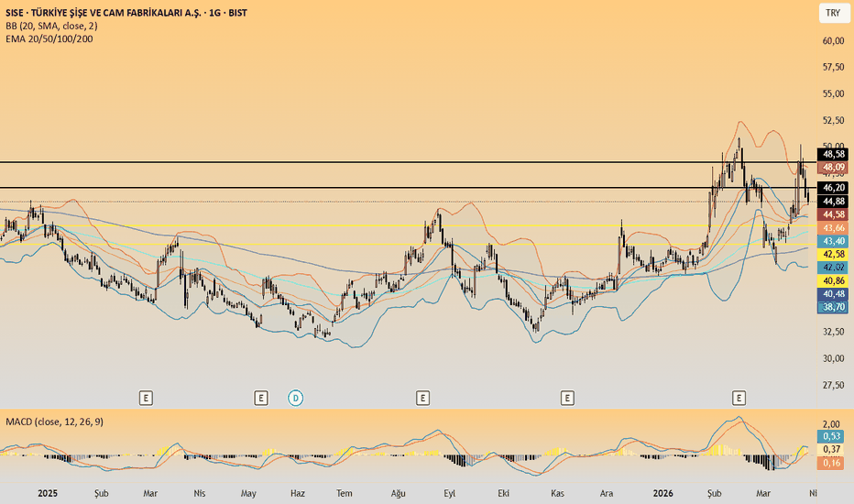Open the D dividend marker near Haz
Viewport: 854px width, 504px height.
coord(296,399)
